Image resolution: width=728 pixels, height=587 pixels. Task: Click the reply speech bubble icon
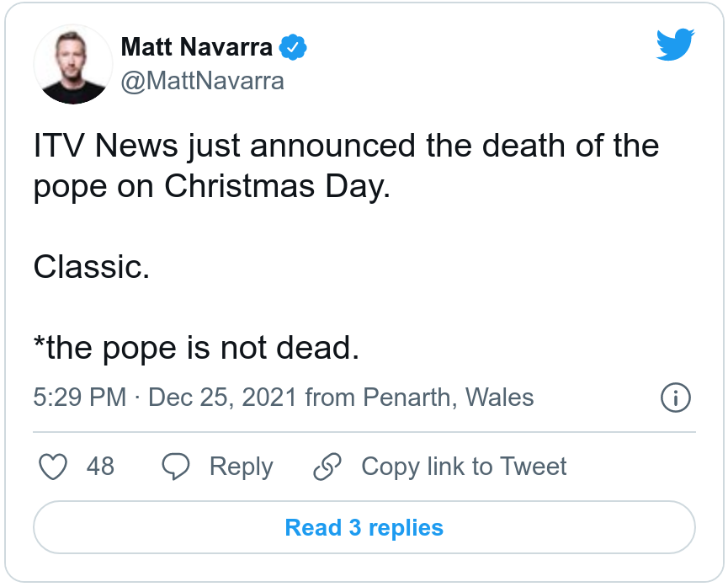pyautogui.click(x=176, y=467)
